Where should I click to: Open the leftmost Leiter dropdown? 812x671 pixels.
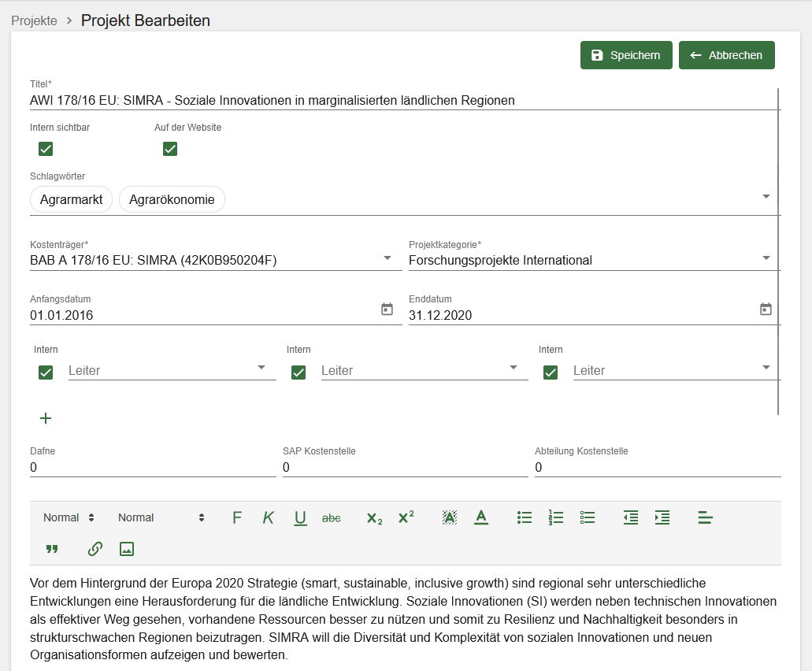pos(172,370)
